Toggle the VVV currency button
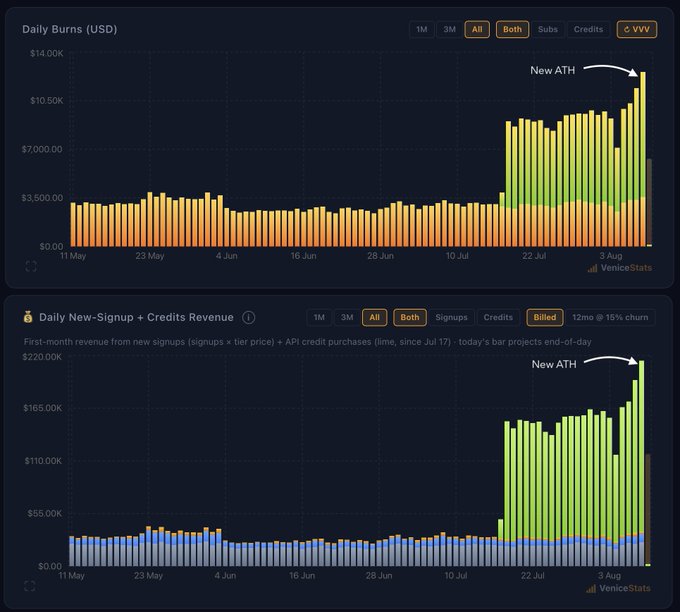Screen dimensions: 680x612 pos(637,29)
